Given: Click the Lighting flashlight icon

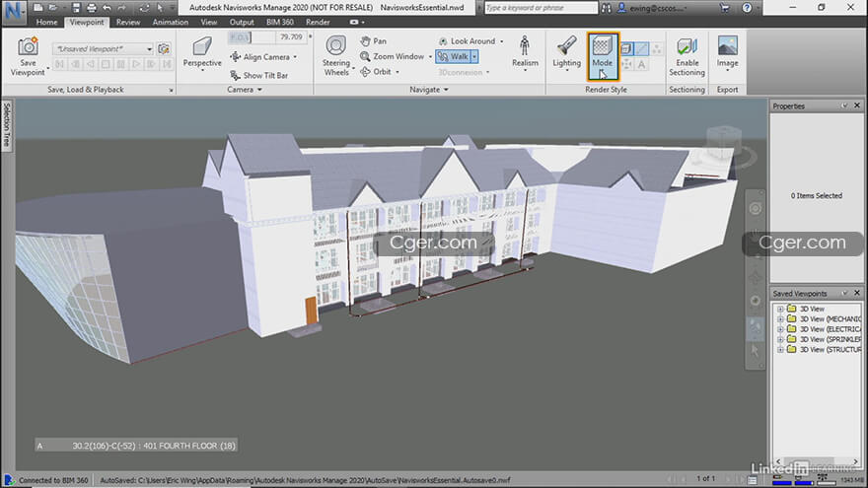Looking at the screenshot, I should click(566, 46).
